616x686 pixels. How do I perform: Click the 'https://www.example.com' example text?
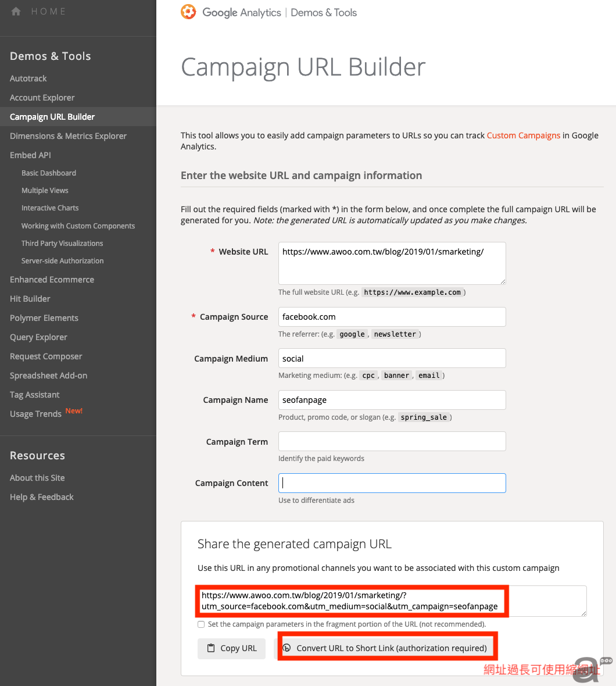pos(412,292)
